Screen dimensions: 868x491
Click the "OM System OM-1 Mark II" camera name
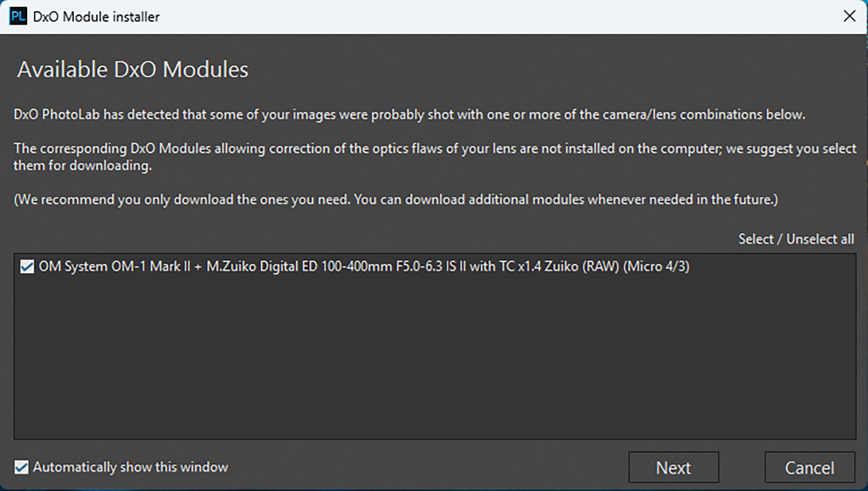click(x=114, y=267)
